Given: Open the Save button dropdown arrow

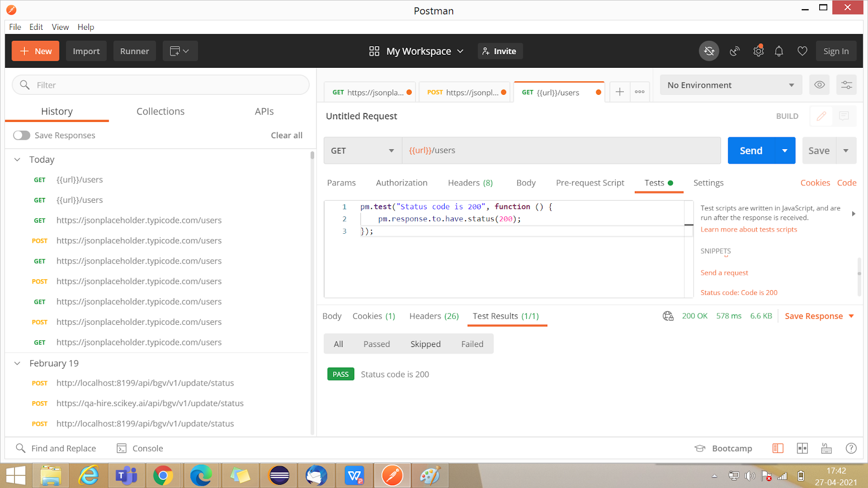Looking at the screenshot, I should [846, 150].
